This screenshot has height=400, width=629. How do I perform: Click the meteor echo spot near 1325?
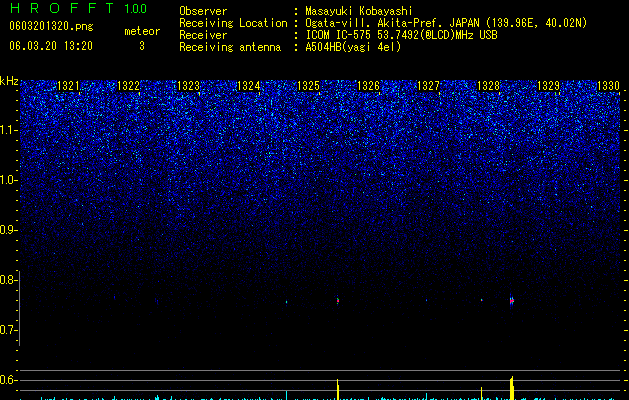[x=338, y=301]
